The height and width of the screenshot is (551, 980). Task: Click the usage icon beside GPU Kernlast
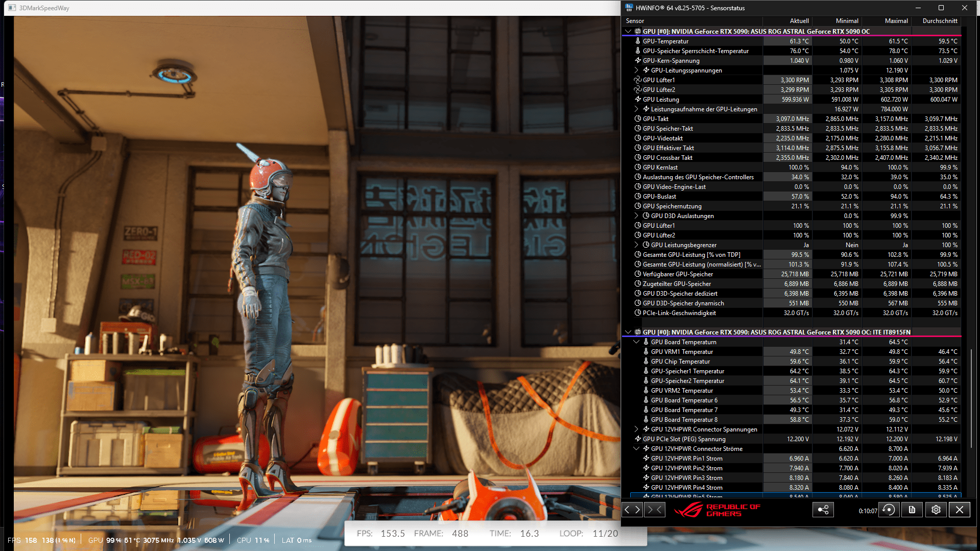tap(638, 167)
